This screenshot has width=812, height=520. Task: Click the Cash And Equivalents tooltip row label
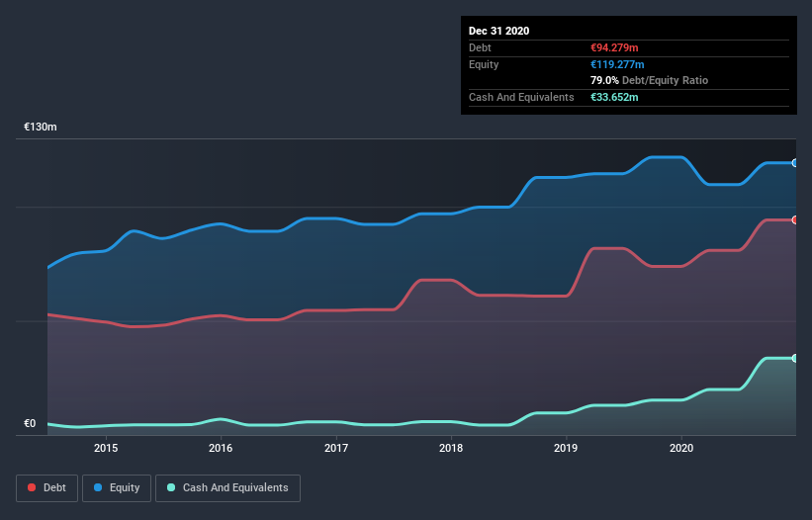[x=521, y=97]
